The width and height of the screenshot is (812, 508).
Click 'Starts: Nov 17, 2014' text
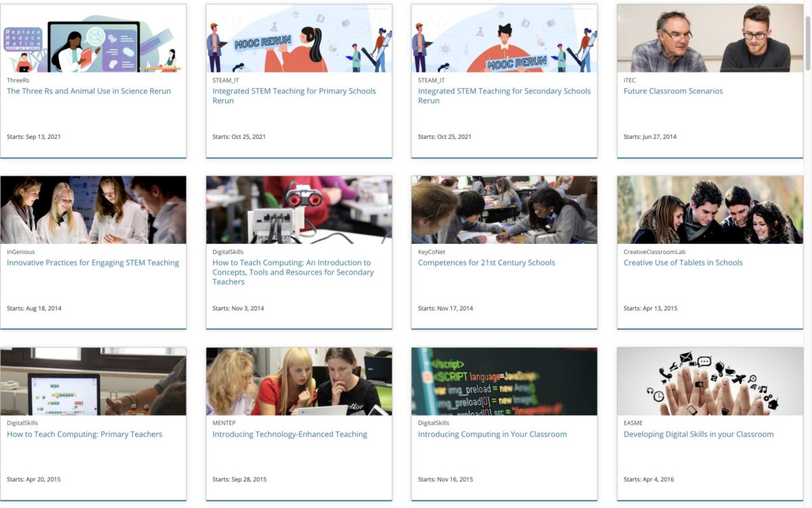446,309
